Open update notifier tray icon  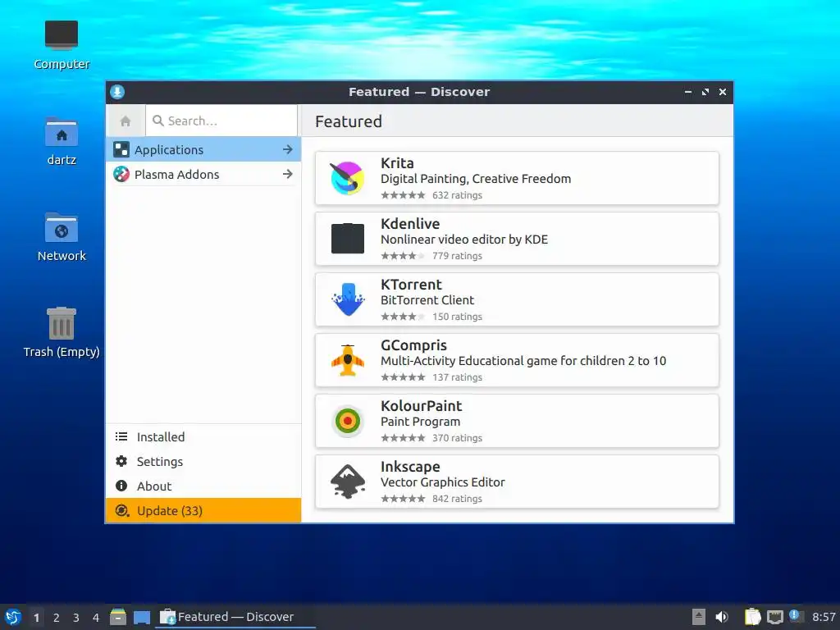(797, 616)
